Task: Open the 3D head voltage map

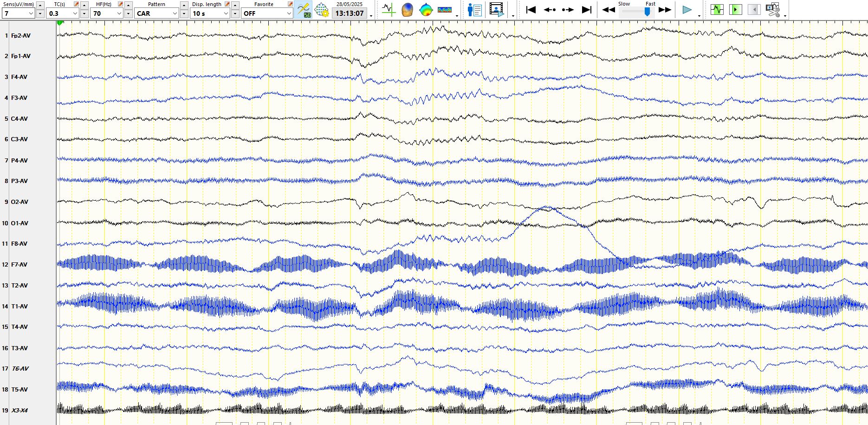Action: click(x=407, y=10)
